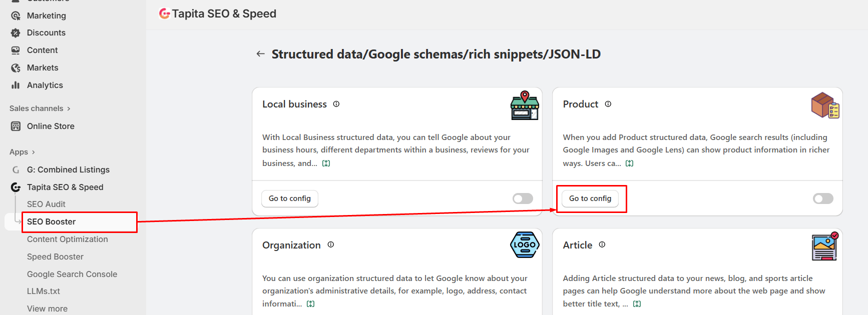Click the Discounts percent badge icon

pyautogui.click(x=16, y=33)
